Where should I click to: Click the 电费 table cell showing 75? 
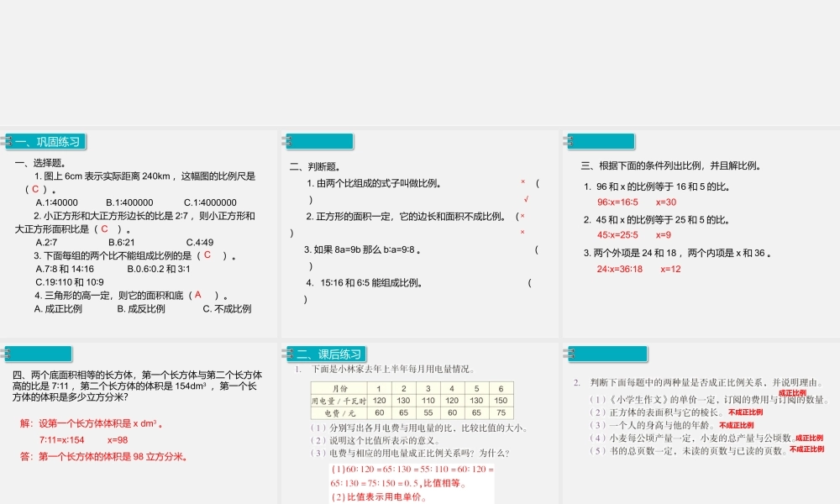[500, 412]
